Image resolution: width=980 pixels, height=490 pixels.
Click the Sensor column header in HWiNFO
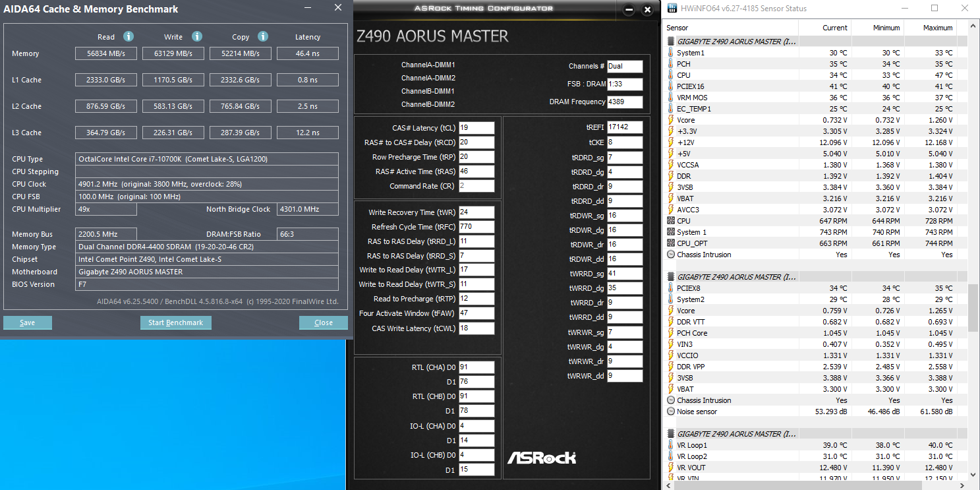coord(731,28)
